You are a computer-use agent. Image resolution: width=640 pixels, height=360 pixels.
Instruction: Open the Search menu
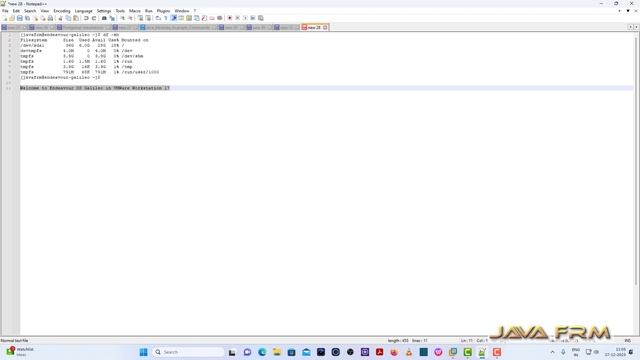30,11
